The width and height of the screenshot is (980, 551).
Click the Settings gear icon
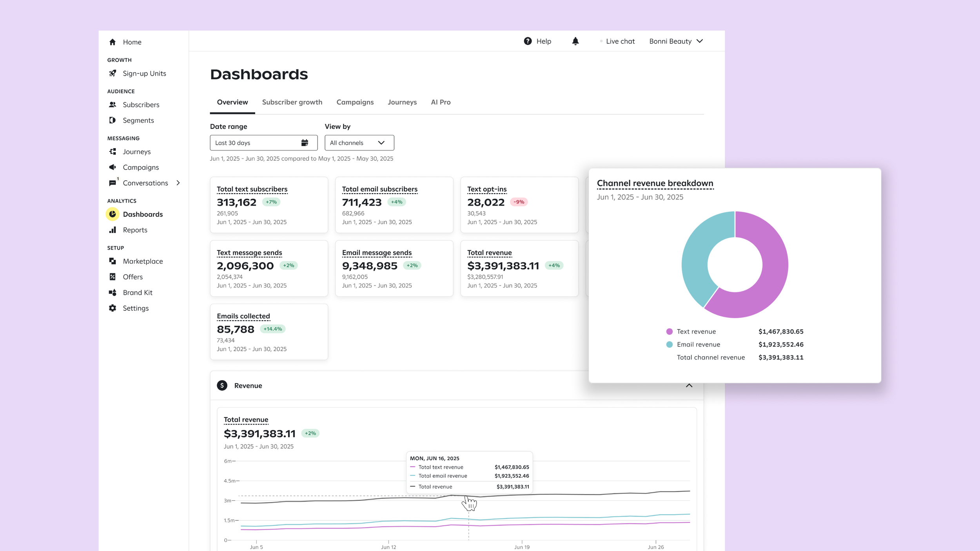tap(113, 308)
